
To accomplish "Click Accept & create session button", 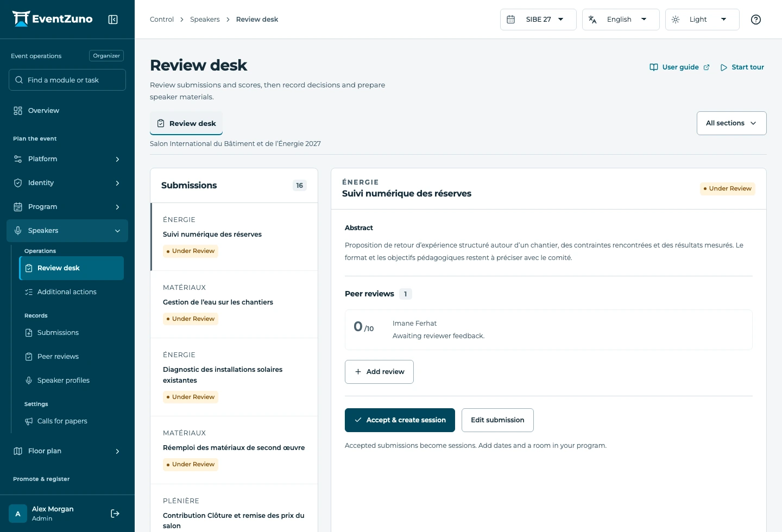I will 400,420.
